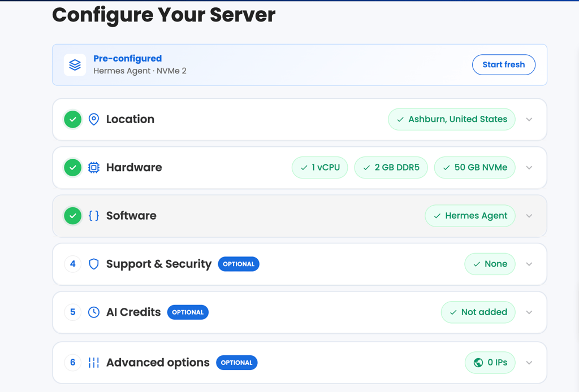This screenshot has width=579, height=392.
Task: Click the Hardware chip icon
Action: point(94,167)
